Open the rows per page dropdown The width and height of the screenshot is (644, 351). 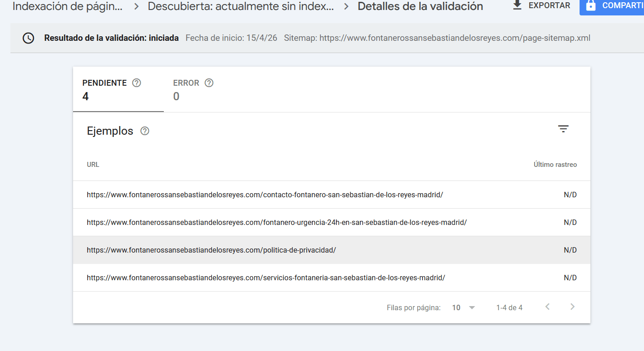click(x=463, y=307)
